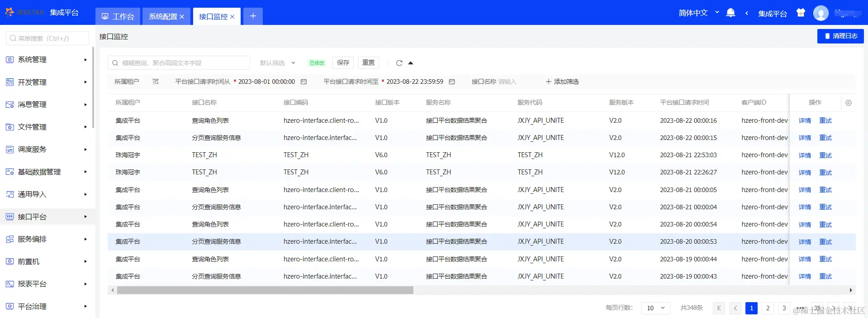The image size is (868, 318).
Task: Expand 开发管理 submenu arrow
Action: click(x=85, y=82)
